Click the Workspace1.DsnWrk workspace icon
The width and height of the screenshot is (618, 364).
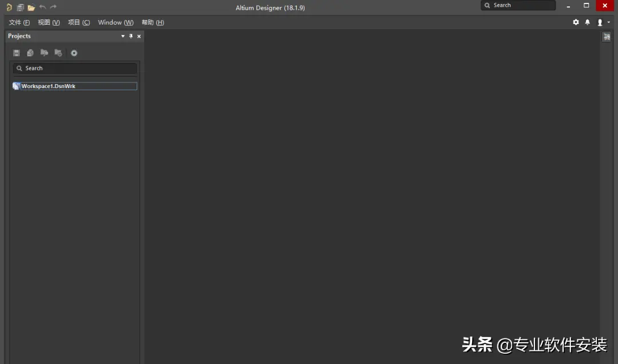click(16, 86)
